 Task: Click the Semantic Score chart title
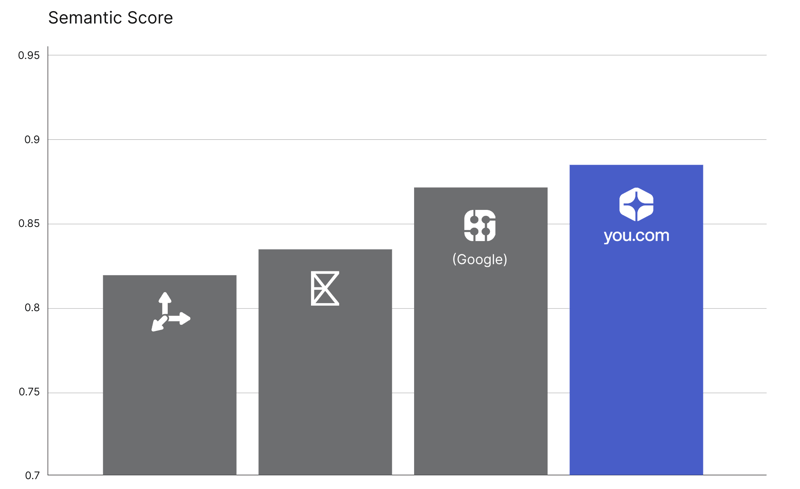pos(110,18)
